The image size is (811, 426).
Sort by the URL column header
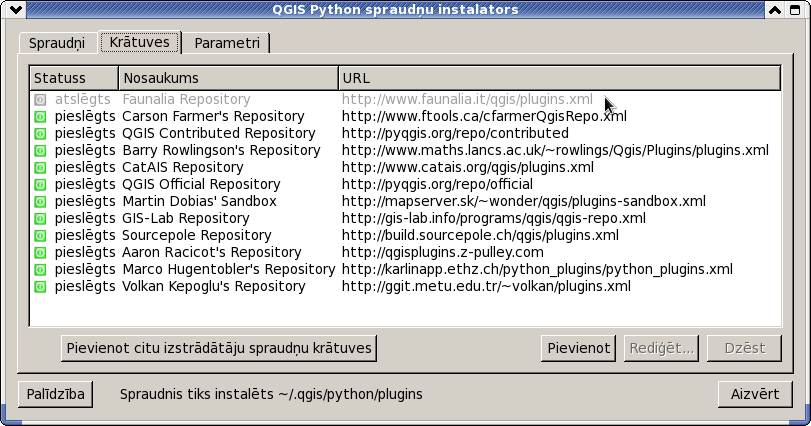[560, 78]
